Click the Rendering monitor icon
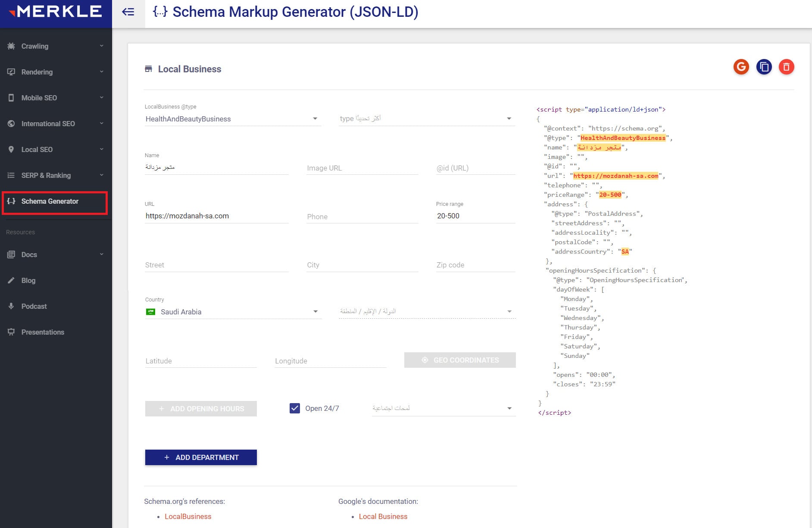812x528 pixels. coord(11,72)
